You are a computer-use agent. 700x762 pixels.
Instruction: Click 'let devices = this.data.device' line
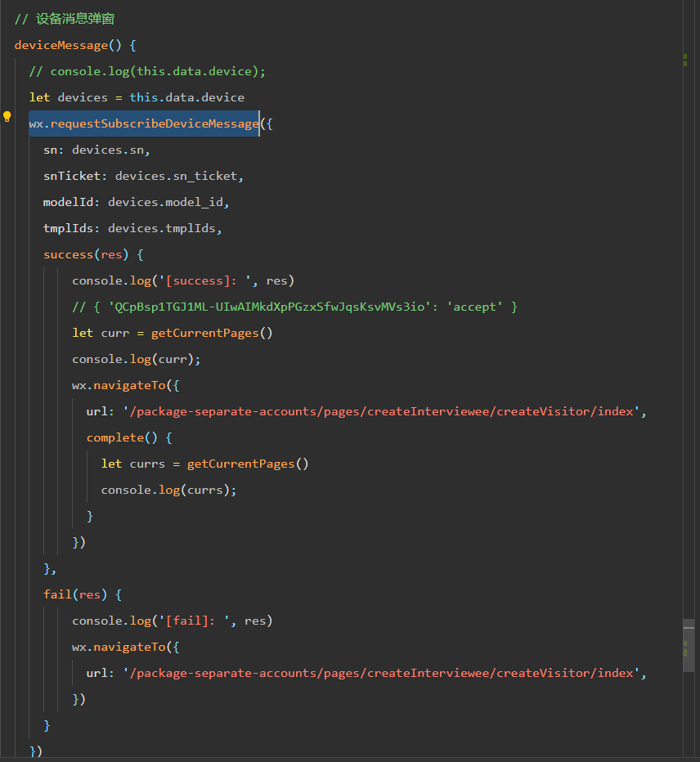[x=137, y=97]
